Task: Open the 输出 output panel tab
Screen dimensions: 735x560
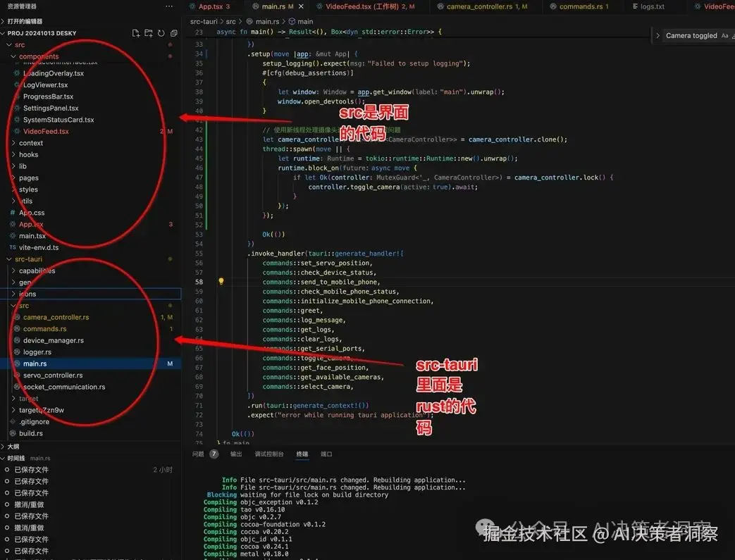Action: click(x=236, y=454)
